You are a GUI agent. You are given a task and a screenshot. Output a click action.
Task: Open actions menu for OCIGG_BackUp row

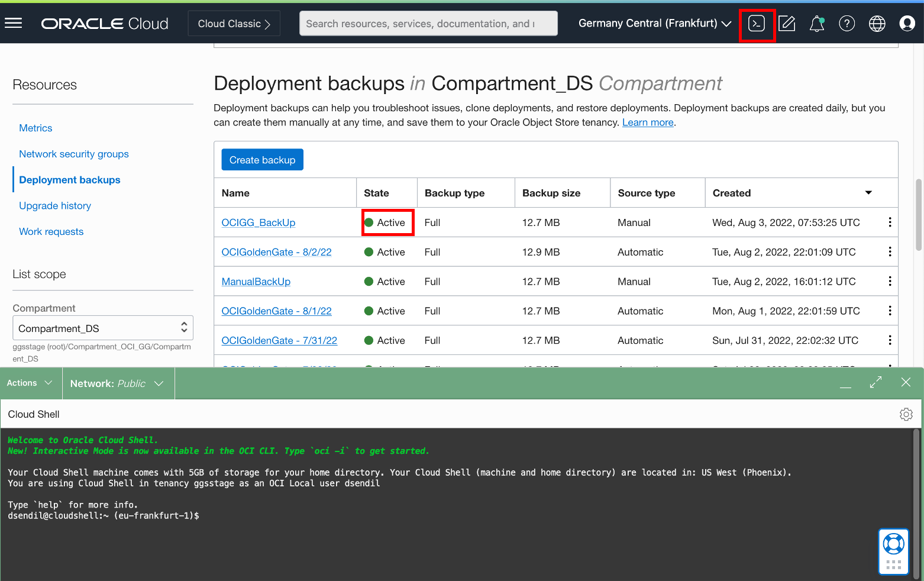coord(890,222)
